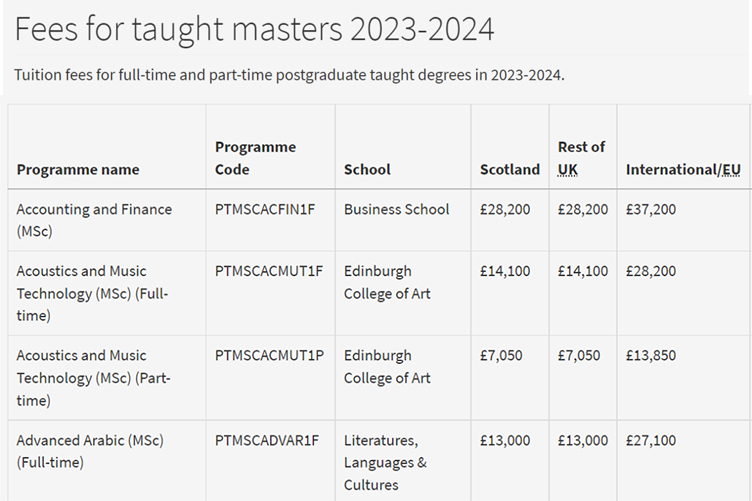
Task: Select 'Advanced Arabic (MSc) (Full-time)' programme name
Action: [90, 451]
